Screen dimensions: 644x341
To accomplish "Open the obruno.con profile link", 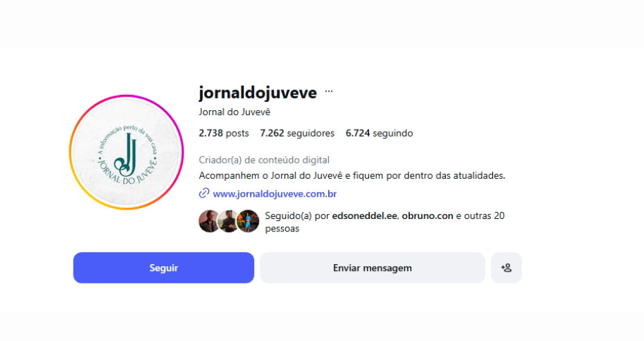I will 427,216.
